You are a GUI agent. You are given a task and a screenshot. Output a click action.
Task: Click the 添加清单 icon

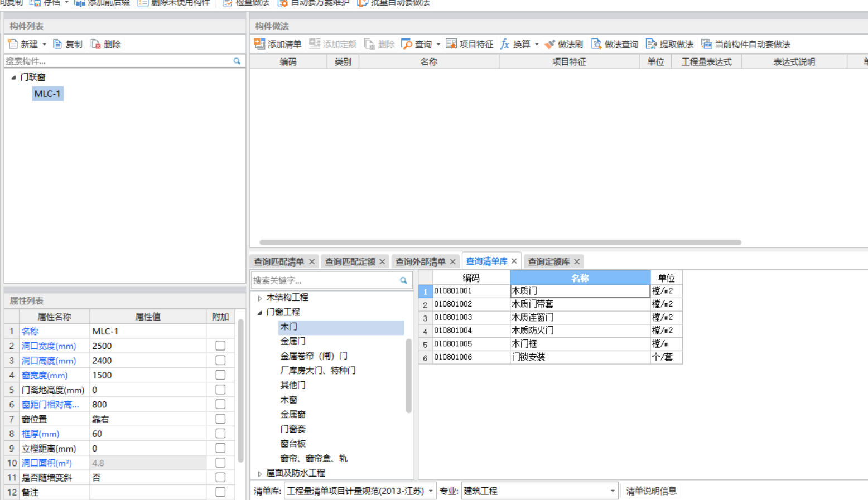point(259,43)
